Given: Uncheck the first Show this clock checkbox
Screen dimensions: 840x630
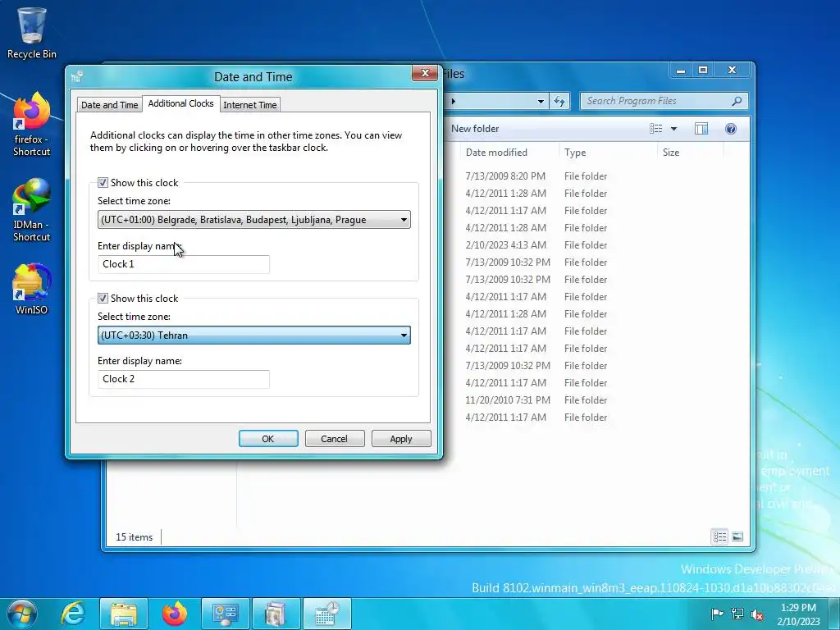Looking at the screenshot, I should click(103, 183).
